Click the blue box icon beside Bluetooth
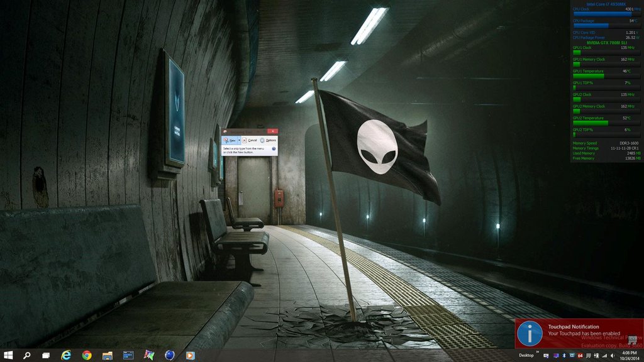644x362 pixels. (572, 355)
